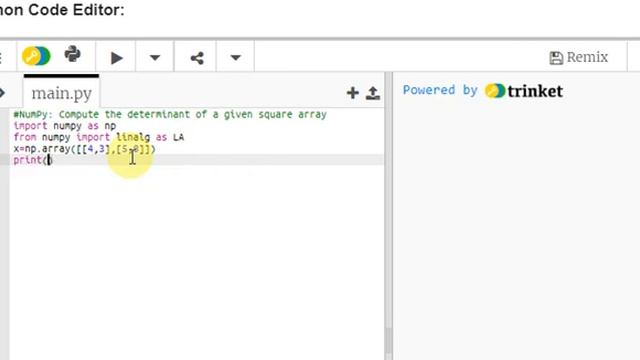Click the 'import numpy as np' line
Image resolution: width=640 pixels, height=360 pixels.
pos(64,126)
